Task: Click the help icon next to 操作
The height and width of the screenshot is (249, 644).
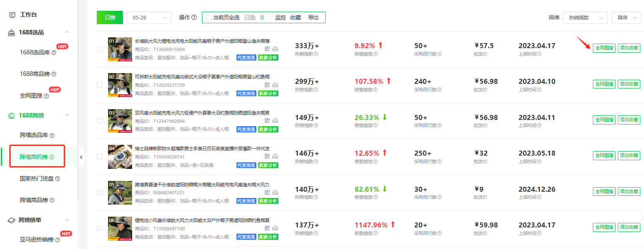Action: pos(194,17)
